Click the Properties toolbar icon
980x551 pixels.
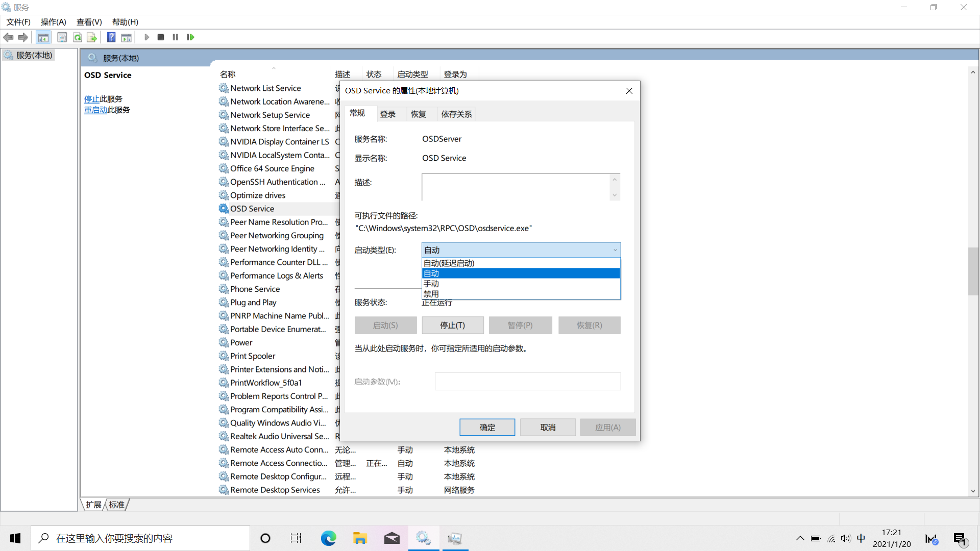[62, 37]
